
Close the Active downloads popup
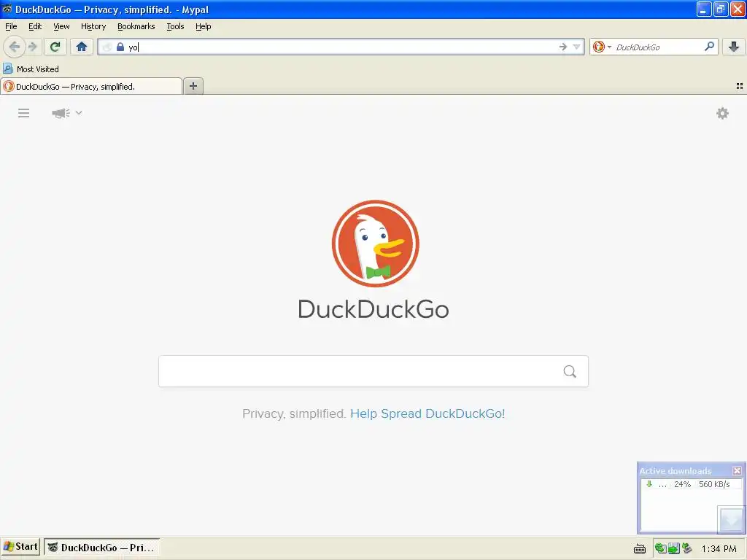tap(737, 470)
